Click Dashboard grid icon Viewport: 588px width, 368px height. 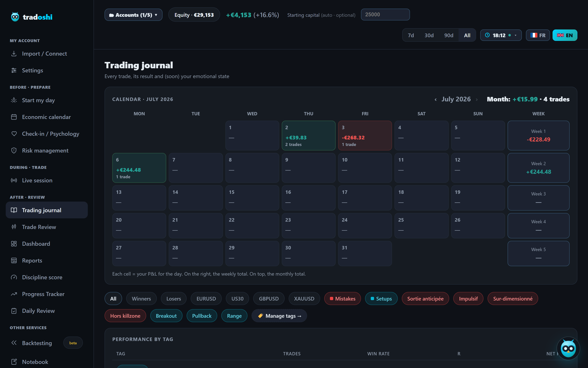pos(14,244)
